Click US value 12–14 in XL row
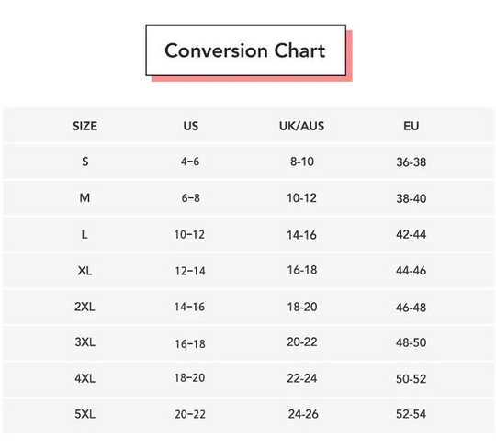Viewport: 496px width, 448px height. 190,271
